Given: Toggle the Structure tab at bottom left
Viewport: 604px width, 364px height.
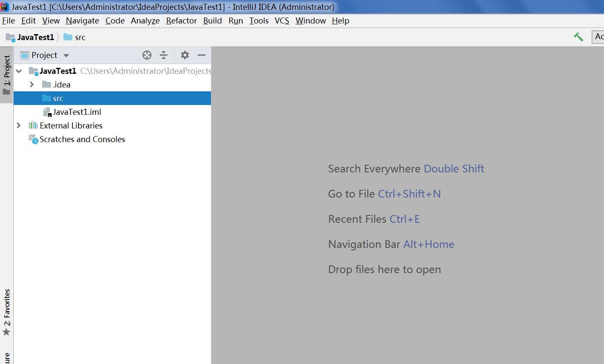Looking at the screenshot, I should point(6,358).
